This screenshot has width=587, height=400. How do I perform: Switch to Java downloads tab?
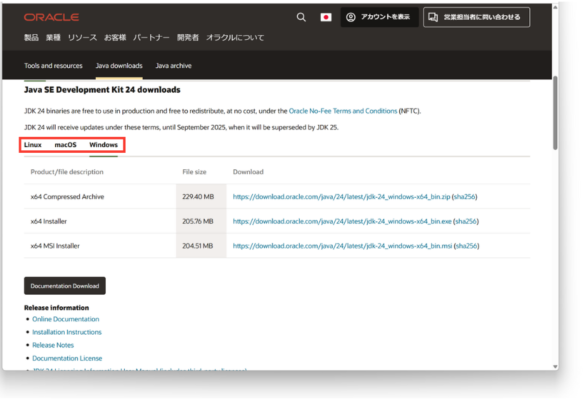point(119,66)
